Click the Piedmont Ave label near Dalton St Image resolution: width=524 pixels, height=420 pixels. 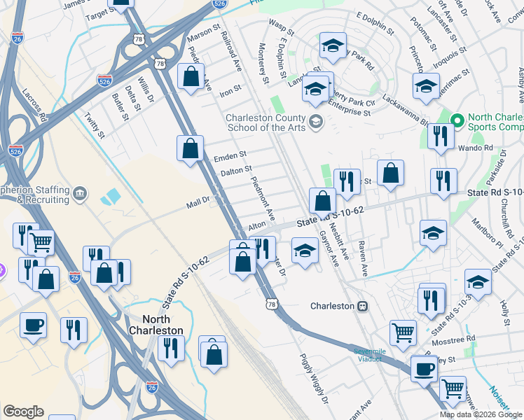[263, 198]
